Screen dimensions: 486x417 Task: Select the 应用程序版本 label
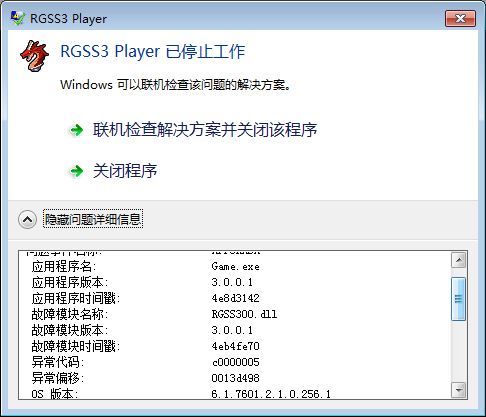point(70,282)
